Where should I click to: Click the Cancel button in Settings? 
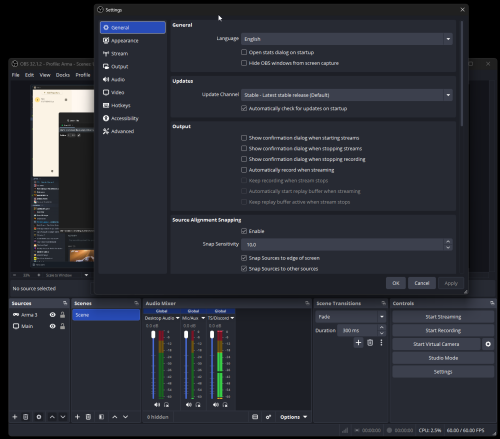(422, 283)
